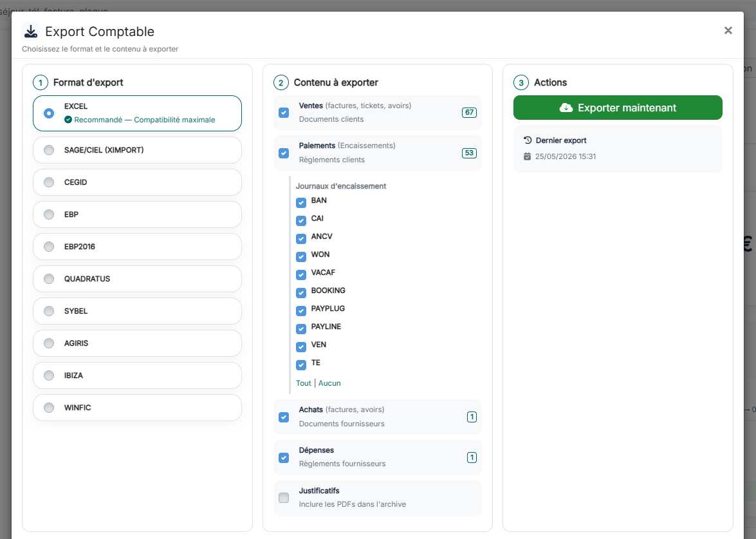
Task: Click the count badge on Achats row
Action: pos(472,417)
